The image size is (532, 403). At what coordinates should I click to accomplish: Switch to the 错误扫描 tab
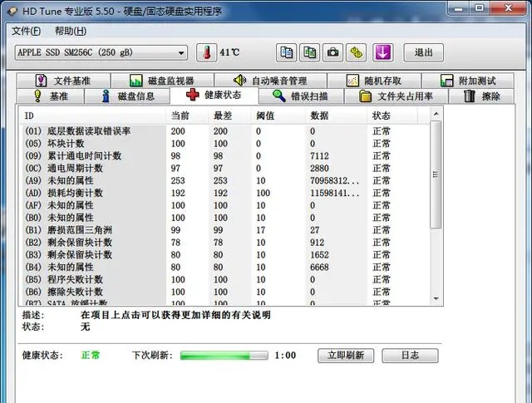301,96
